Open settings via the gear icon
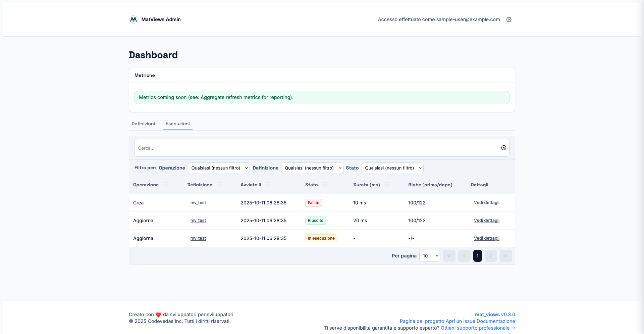Image resolution: width=644 pixels, height=334 pixels. click(508, 19)
